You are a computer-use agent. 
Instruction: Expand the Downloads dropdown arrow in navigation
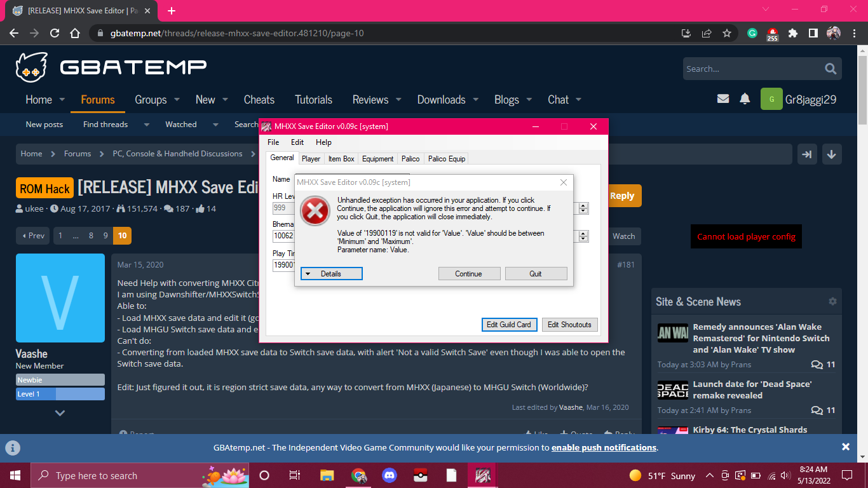(476, 100)
